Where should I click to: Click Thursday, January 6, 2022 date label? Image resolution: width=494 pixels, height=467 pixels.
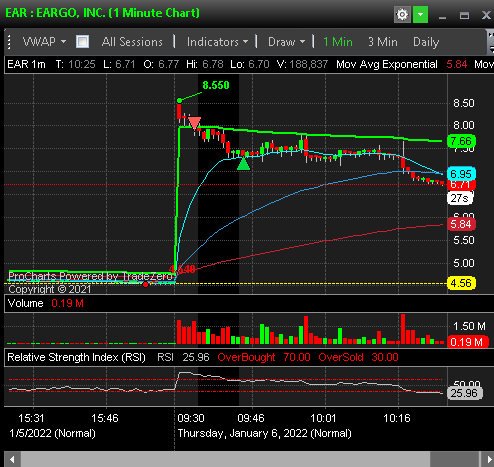click(264, 433)
